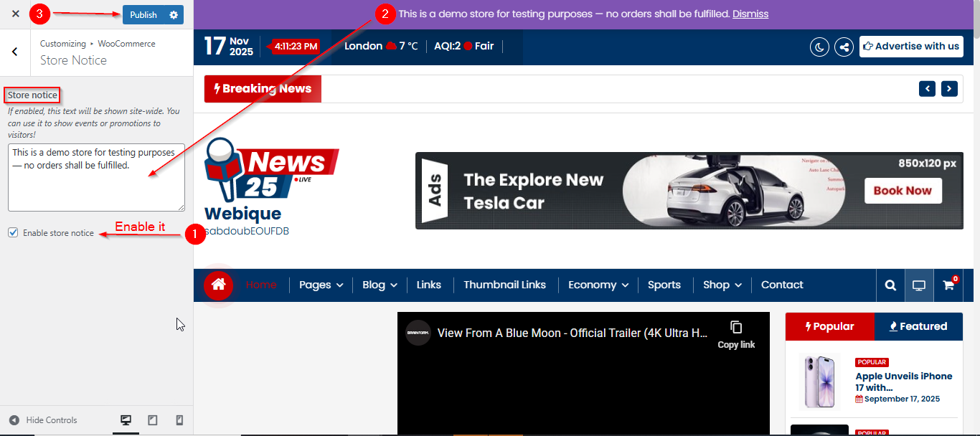Viewport: 980px width, 436px height.
Task: Open the shopping cart icon
Action: tap(948, 285)
